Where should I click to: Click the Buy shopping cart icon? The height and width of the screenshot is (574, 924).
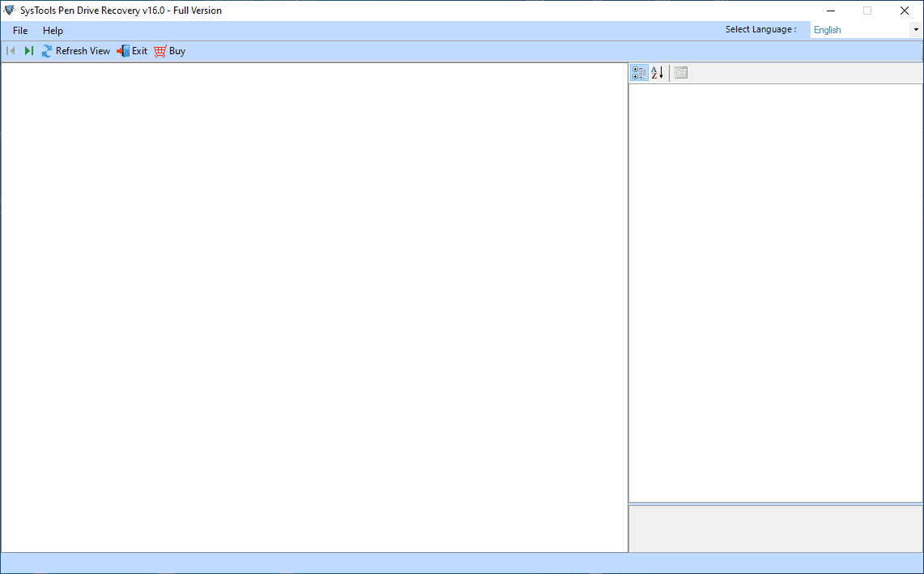click(x=160, y=51)
